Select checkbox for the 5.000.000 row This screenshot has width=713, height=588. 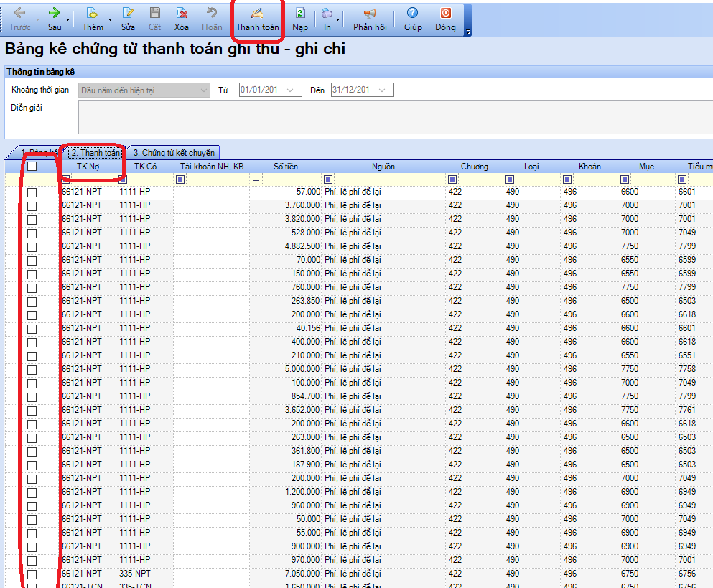32,370
